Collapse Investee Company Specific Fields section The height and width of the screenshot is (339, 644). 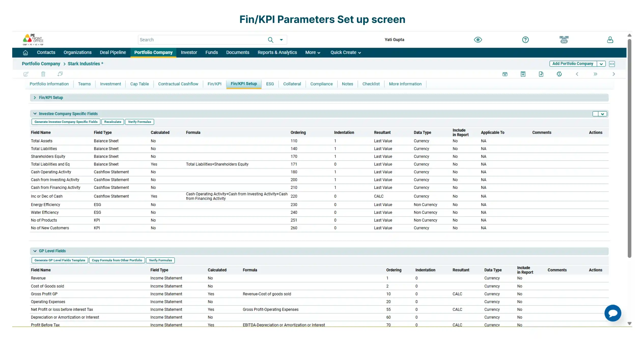(x=35, y=114)
